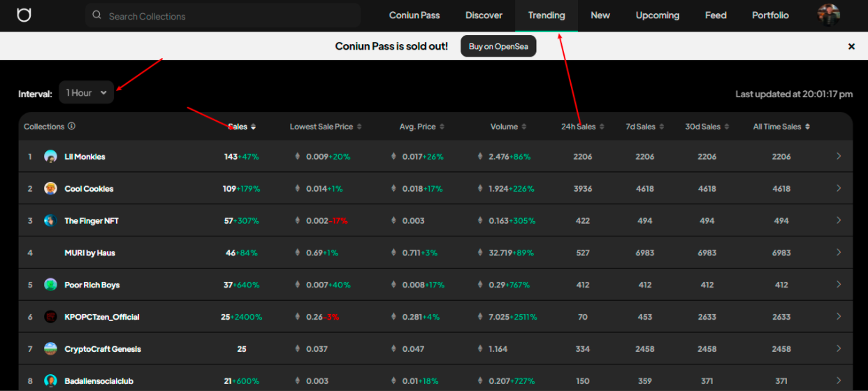Viewport: 868px width, 391px height.
Task: Click the Coniun logo icon
Action: pyautogui.click(x=24, y=15)
